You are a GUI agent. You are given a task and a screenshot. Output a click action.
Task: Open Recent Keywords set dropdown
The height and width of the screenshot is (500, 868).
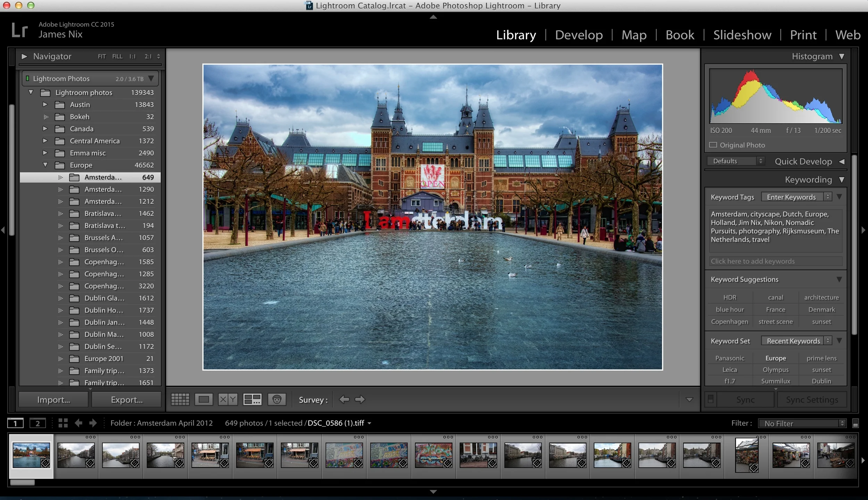(796, 341)
